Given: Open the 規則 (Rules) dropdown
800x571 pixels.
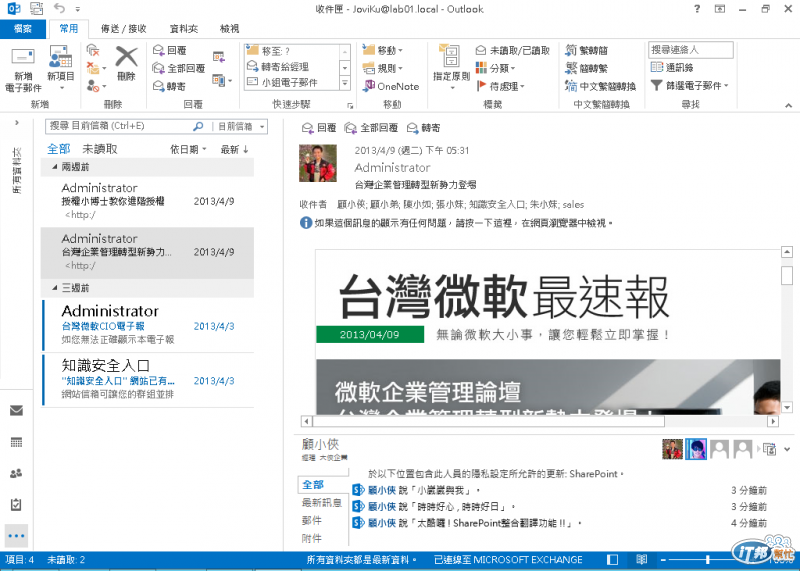Looking at the screenshot, I should click(x=383, y=68).
